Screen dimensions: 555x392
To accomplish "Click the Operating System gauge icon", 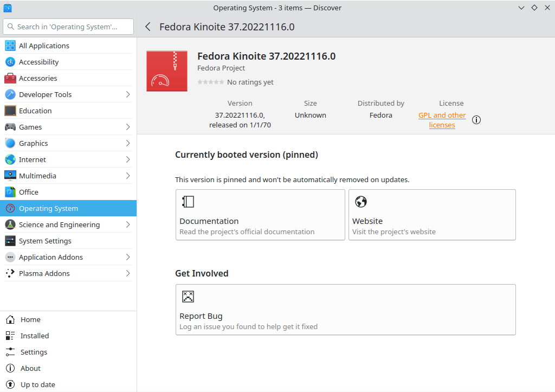I will (10, 208).
